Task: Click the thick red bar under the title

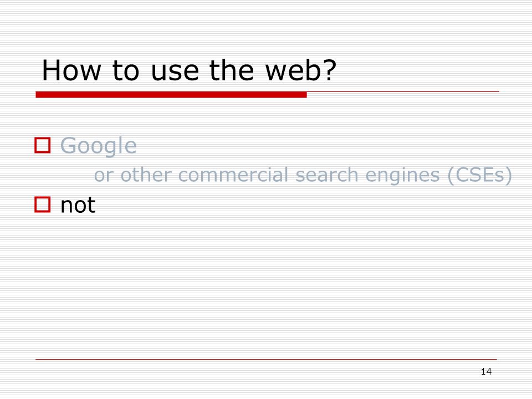Action: point(171,95)
